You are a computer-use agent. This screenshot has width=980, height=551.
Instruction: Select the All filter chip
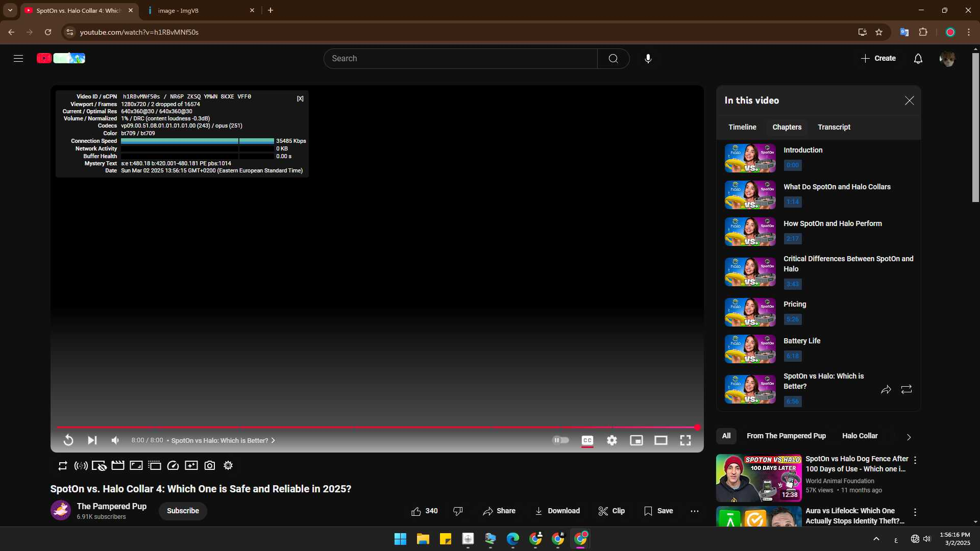726,436
